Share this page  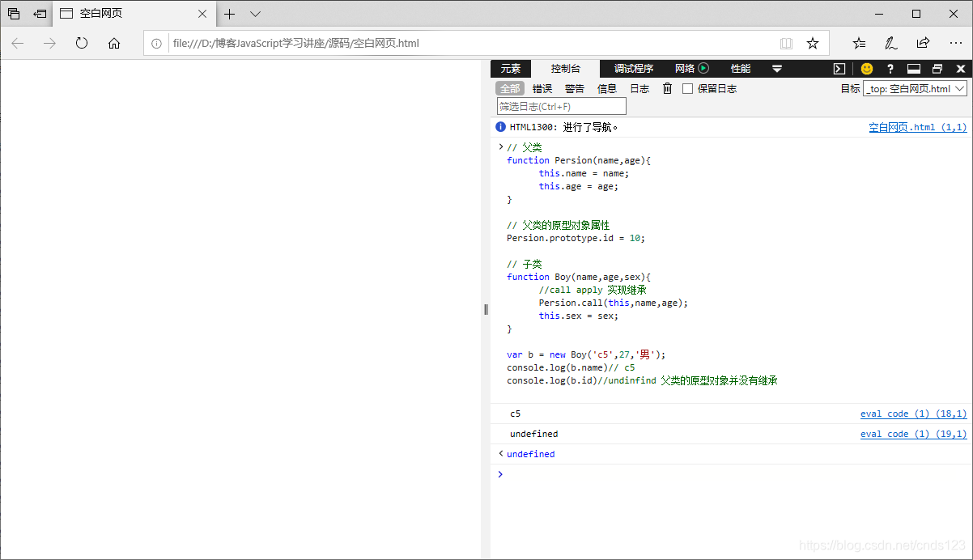pyautogui.click(x=923, y=43)
